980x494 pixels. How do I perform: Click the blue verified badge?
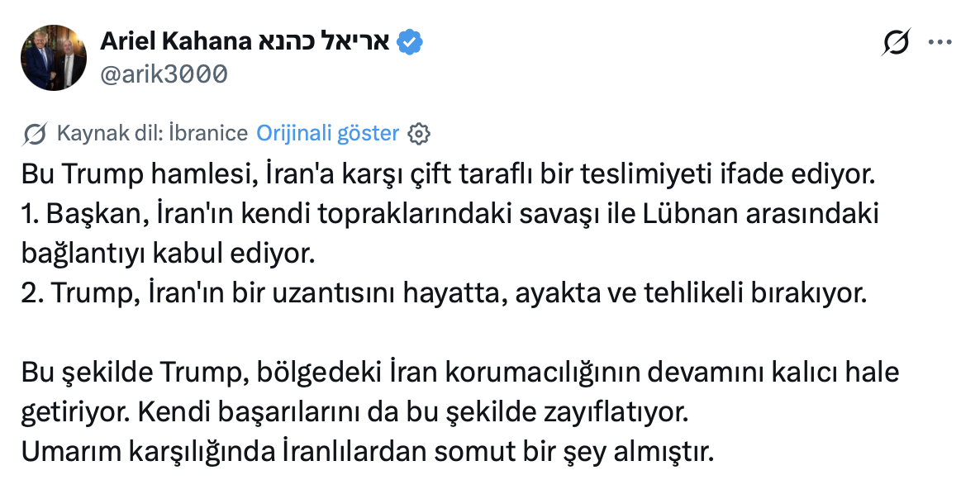point(412,41)
